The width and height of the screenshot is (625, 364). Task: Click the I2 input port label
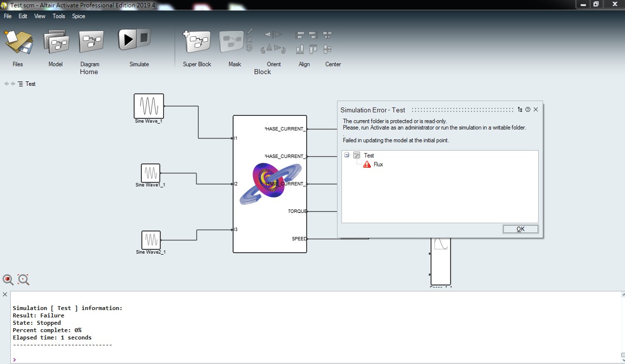235,184
